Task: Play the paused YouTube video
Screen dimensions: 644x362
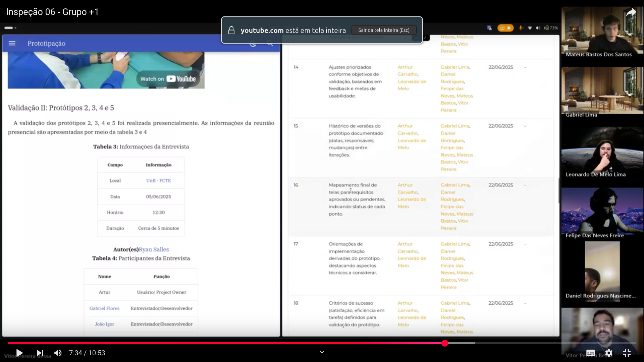Action: point(19,353)
